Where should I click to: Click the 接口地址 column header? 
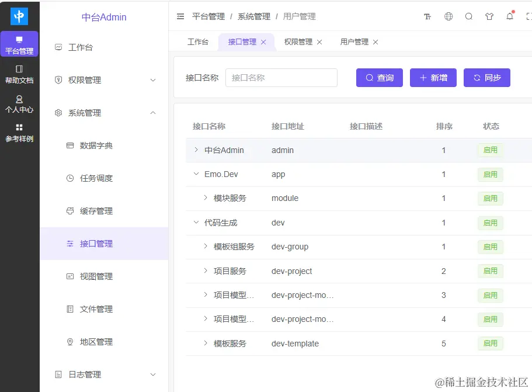coord(288,126)
